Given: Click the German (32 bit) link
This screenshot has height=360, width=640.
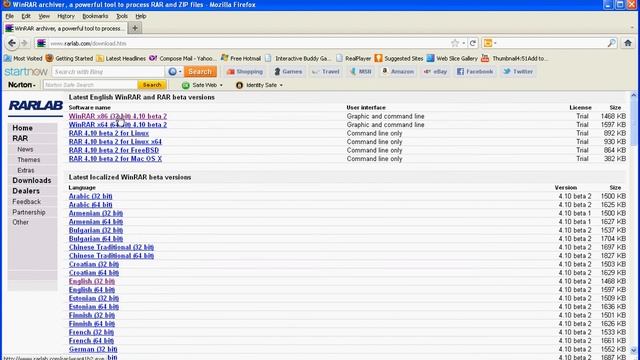Looking at the screenshot, I should [93, 349].
